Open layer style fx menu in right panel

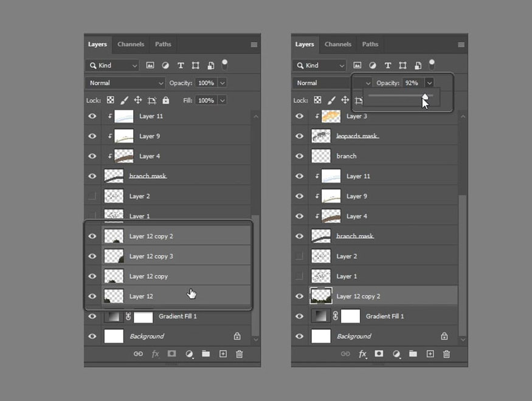363,354
